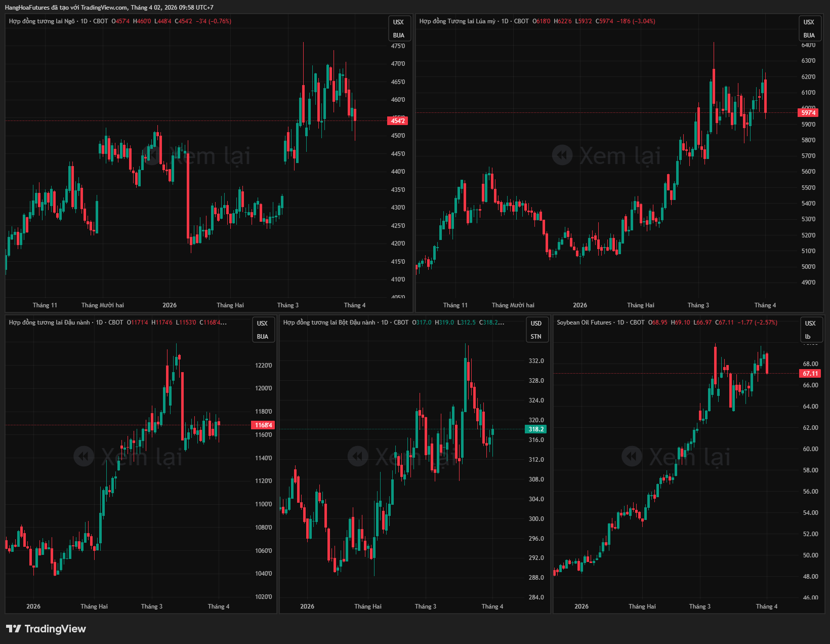The image size is (830, 644).
Task: Click the 332.0 level on soybean meal axis
Action: click(x=536, y=361)
